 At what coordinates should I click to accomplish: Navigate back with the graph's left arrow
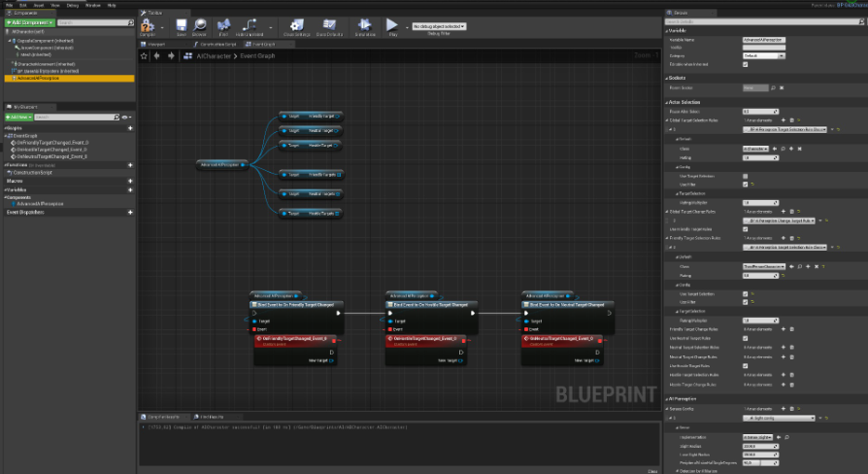point(158,56)
